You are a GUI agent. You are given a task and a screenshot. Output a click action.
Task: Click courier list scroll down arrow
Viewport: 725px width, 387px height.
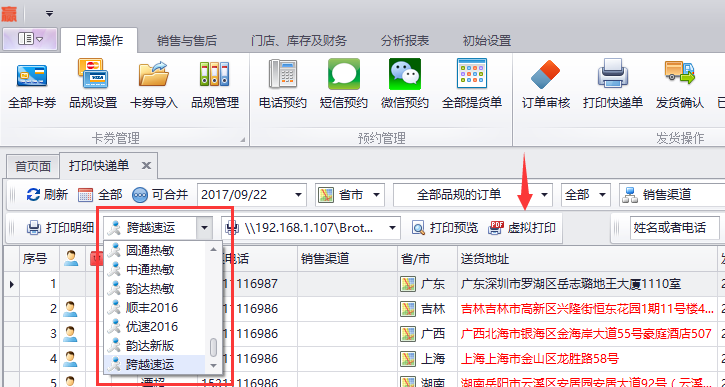click(x=213, y=366)
